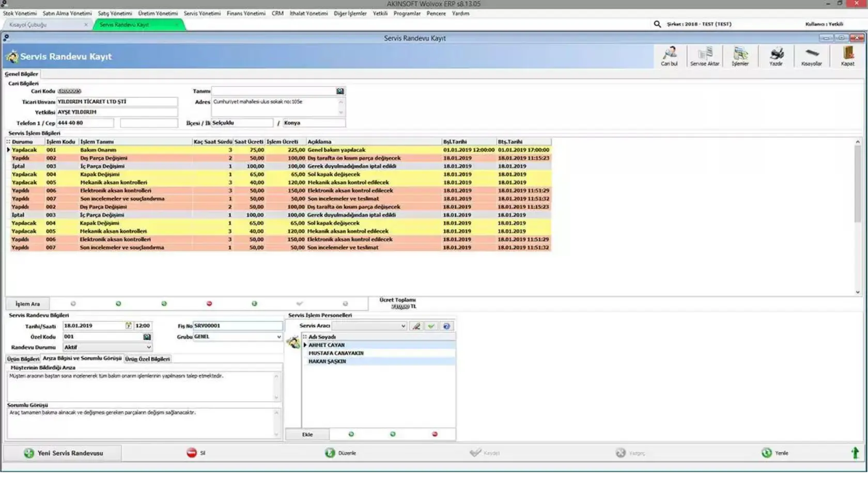The image size is (868, 488).
Task: Click the red remove icon in the Ekle row
Action: point(435,434)
